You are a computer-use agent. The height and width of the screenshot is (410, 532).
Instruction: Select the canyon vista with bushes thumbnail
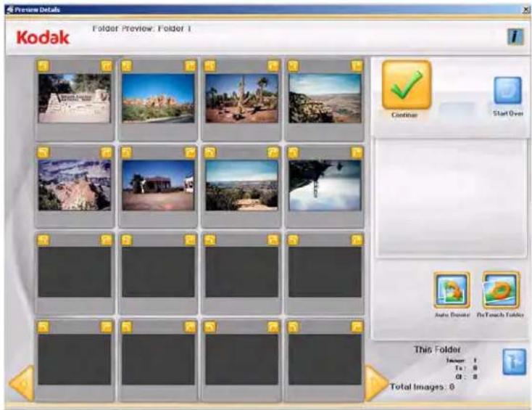[241, 186]
